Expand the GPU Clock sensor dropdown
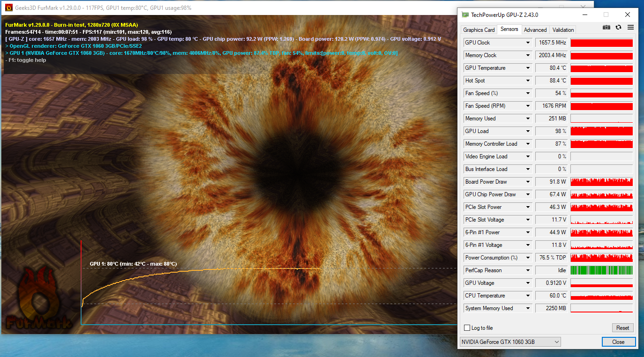 click(x=528, y=43)
